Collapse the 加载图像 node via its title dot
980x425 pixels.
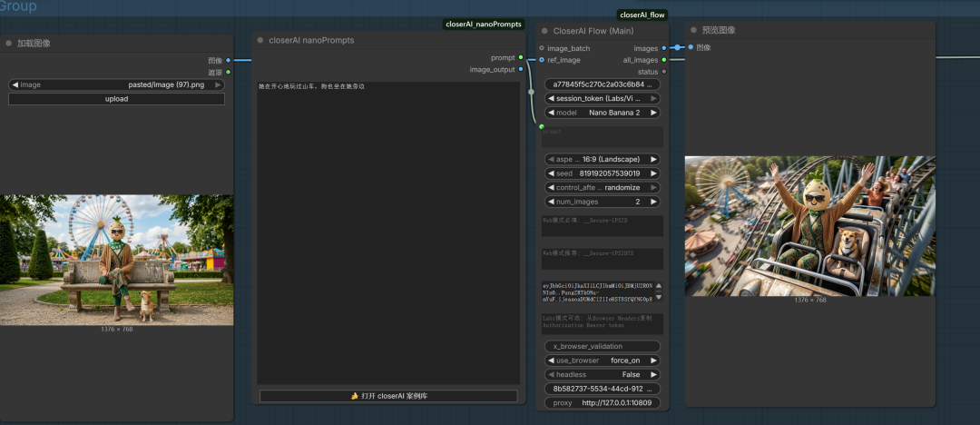[9, 44]
